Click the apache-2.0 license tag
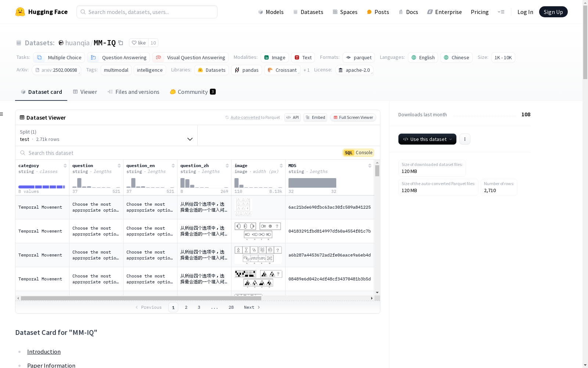Screen dimensions: 588x368 point(354,70)
